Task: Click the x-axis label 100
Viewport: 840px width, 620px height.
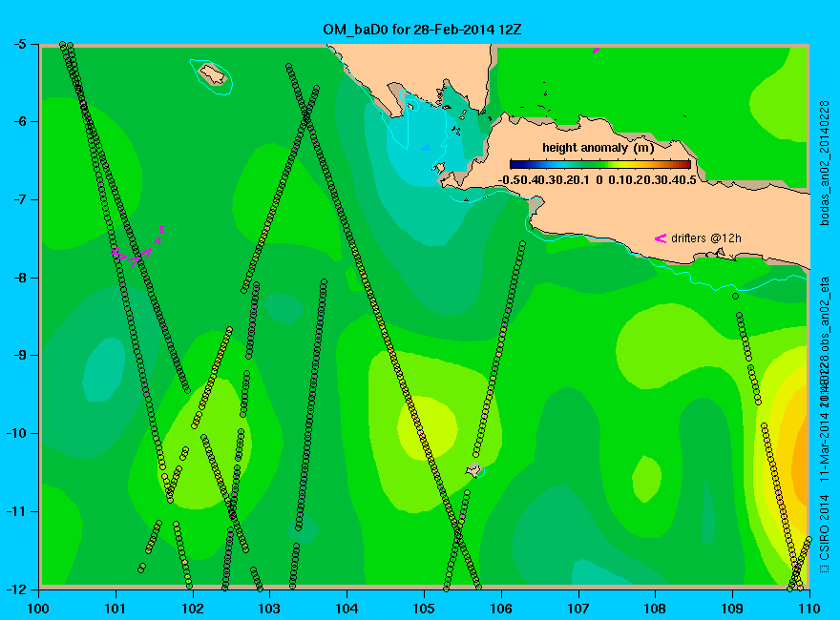Action: [x=38, y=609]
